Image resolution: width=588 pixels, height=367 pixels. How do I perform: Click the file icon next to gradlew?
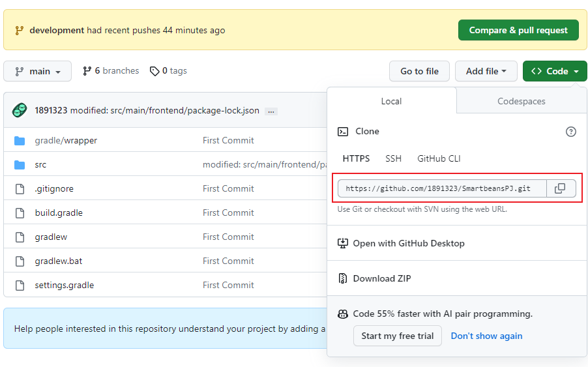tap(20, 237)
